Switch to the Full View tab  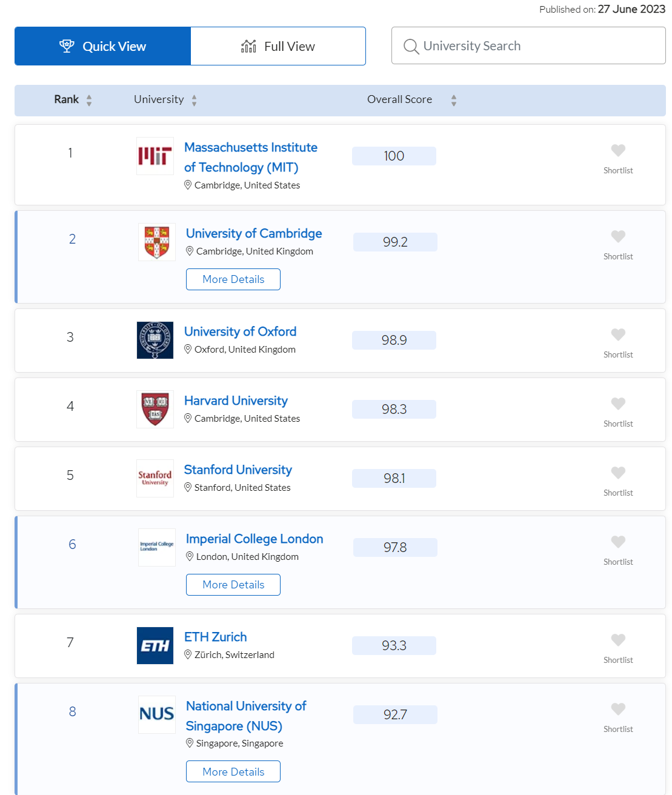click(278, 46)
